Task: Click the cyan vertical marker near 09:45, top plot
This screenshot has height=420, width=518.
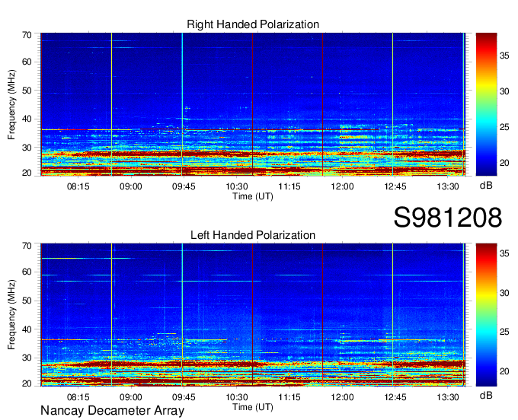Action: (182, 104)
